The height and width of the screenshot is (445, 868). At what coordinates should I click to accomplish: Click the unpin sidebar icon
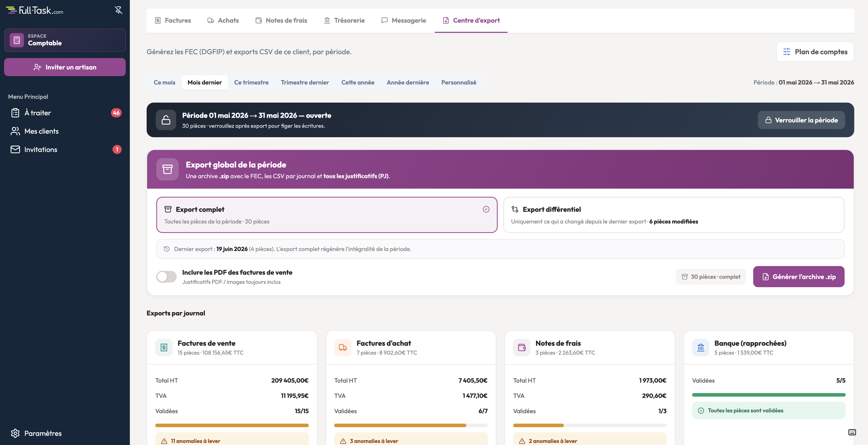(118, 10)
